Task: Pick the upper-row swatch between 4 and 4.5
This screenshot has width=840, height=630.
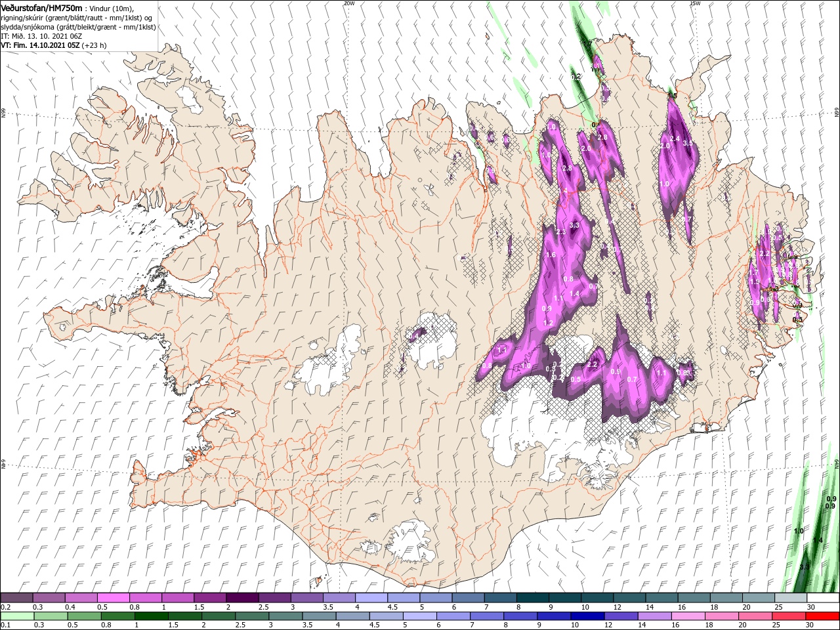Action: [x=371, y=598]
